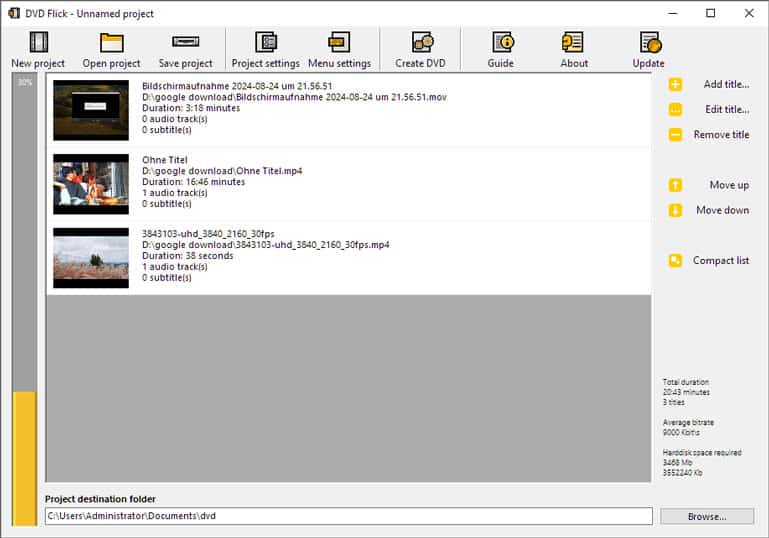The width and height of the screenshot is (769, 538).
Task: Maximize the DVD Flick window
Action: (711, 13)
